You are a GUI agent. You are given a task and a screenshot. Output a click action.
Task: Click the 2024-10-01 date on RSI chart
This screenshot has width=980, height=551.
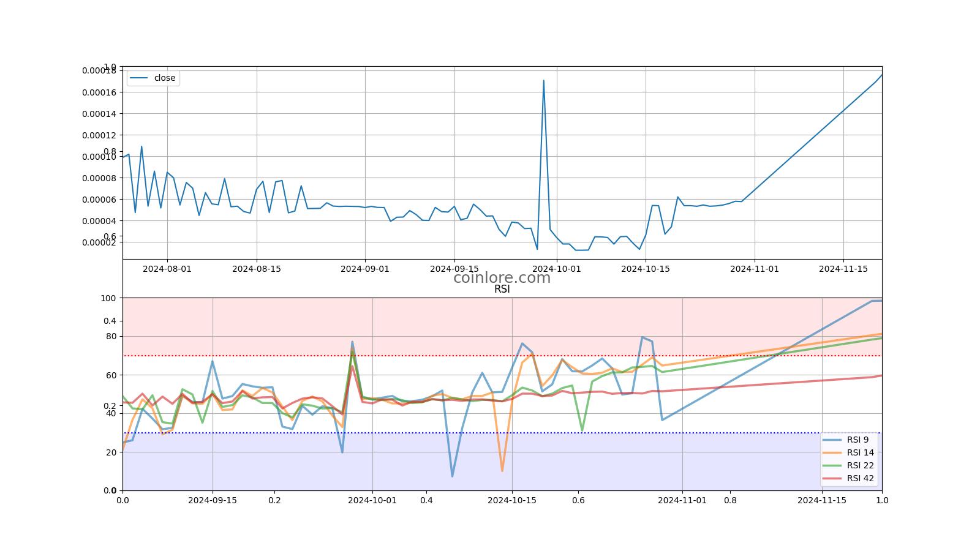pyautogui.click(x=372, y=500)
